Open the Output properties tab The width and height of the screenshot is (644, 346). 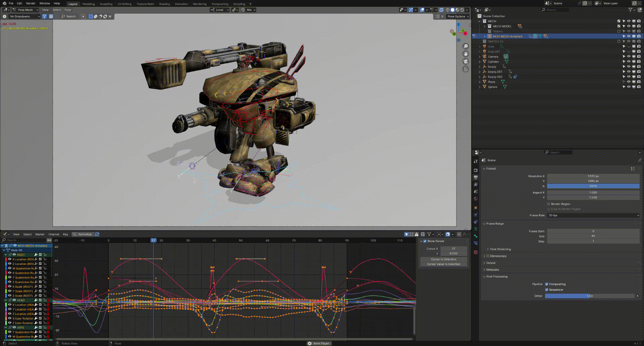coord(476,177)
